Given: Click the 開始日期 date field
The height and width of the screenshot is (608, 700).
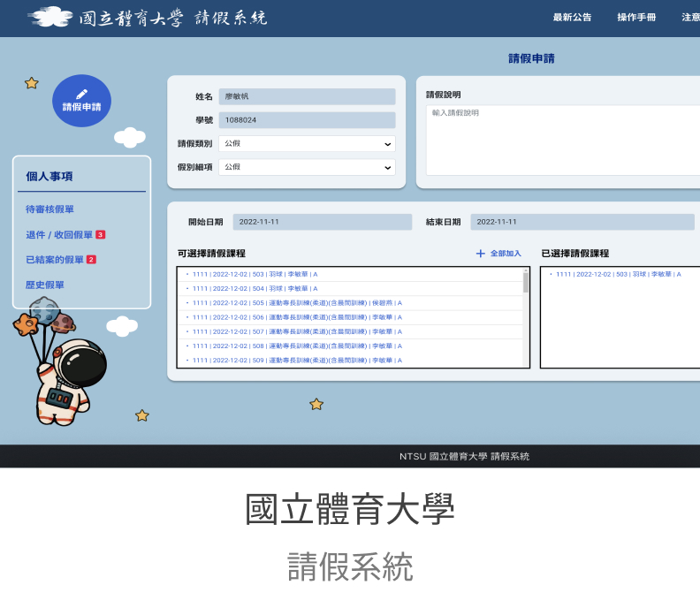Looking at the screenshot, I should 323,222.
